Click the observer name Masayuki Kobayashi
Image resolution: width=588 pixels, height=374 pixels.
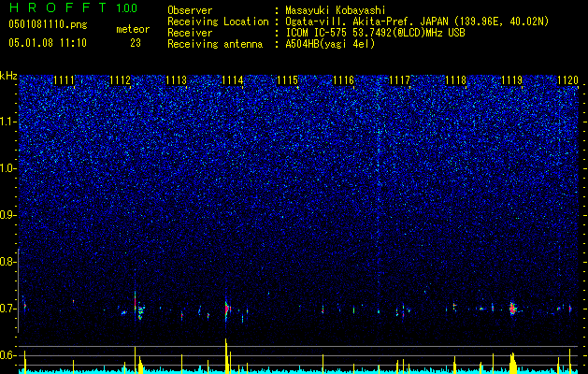(x=336, y=10)
